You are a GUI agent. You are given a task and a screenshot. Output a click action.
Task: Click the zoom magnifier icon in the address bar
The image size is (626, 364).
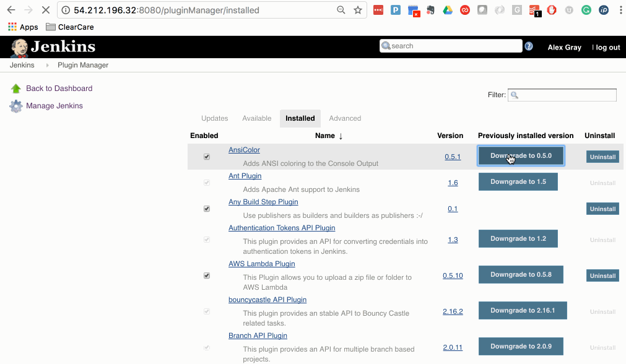tap(341, 10)
